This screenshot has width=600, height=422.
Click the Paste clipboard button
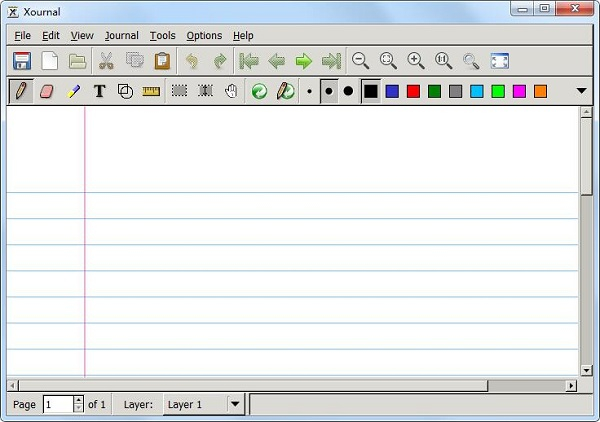[x=162, y=61]
